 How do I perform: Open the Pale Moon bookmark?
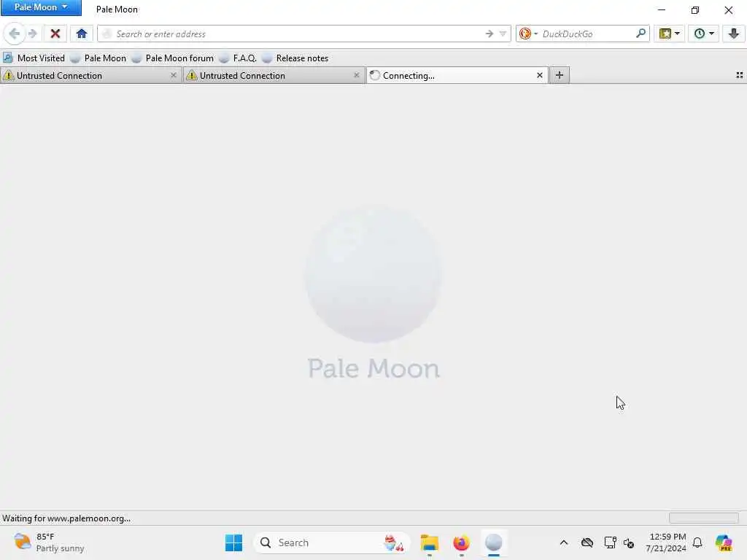tap(98, 58)
